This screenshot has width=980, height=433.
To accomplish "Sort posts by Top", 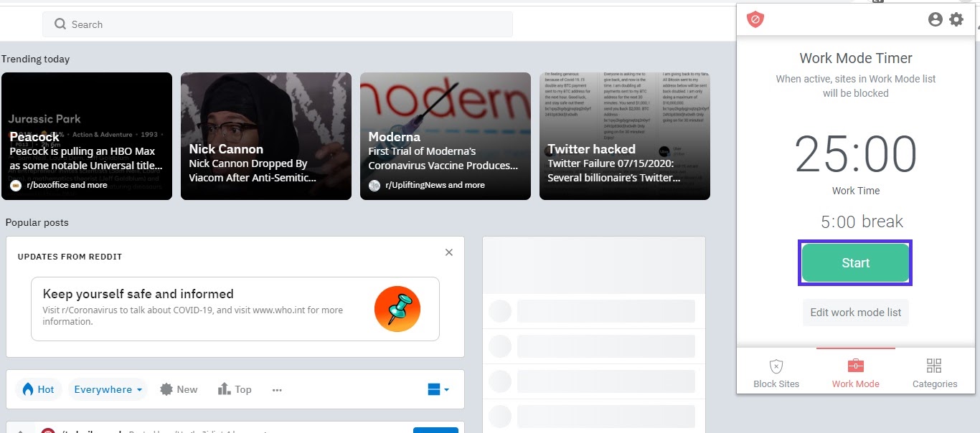I will 235,389.
